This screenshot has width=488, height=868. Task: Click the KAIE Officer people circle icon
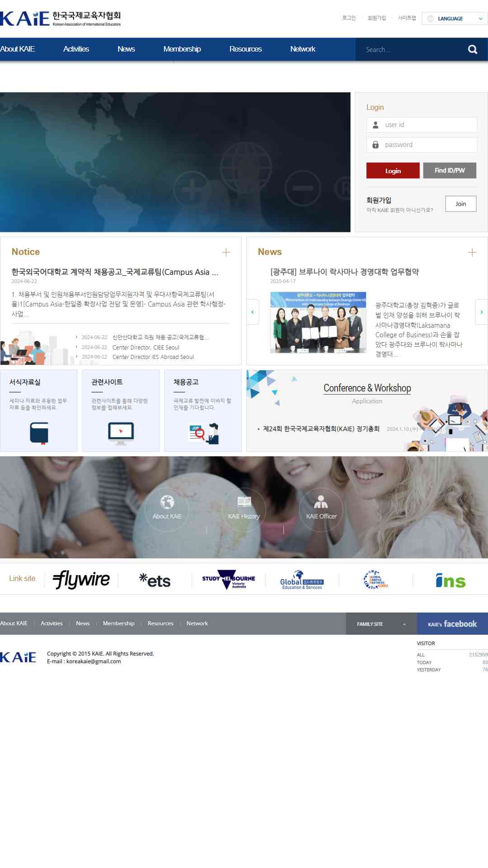(321, 509)
